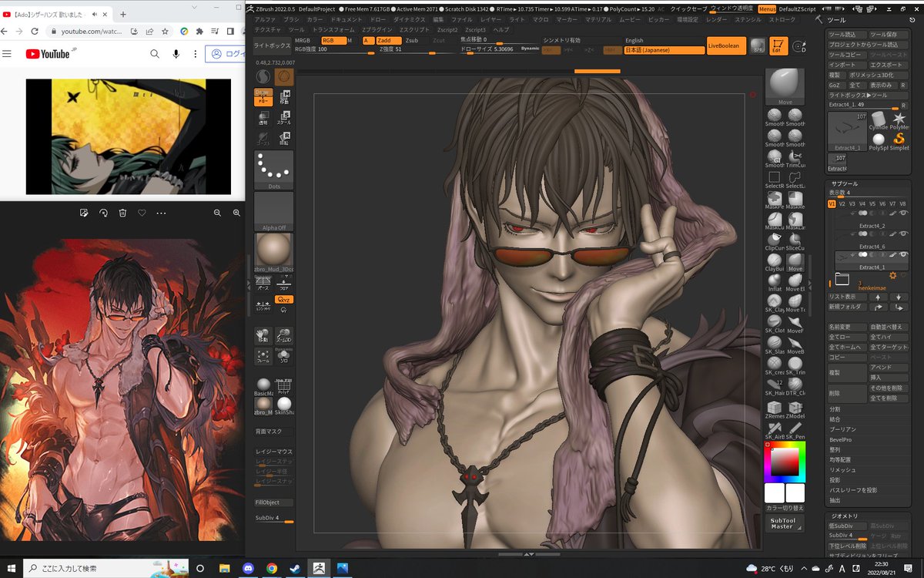Viewport: 924px width, 578px height.
Task: Open SubTool Master plugin button
Action: tap(785, 523)
